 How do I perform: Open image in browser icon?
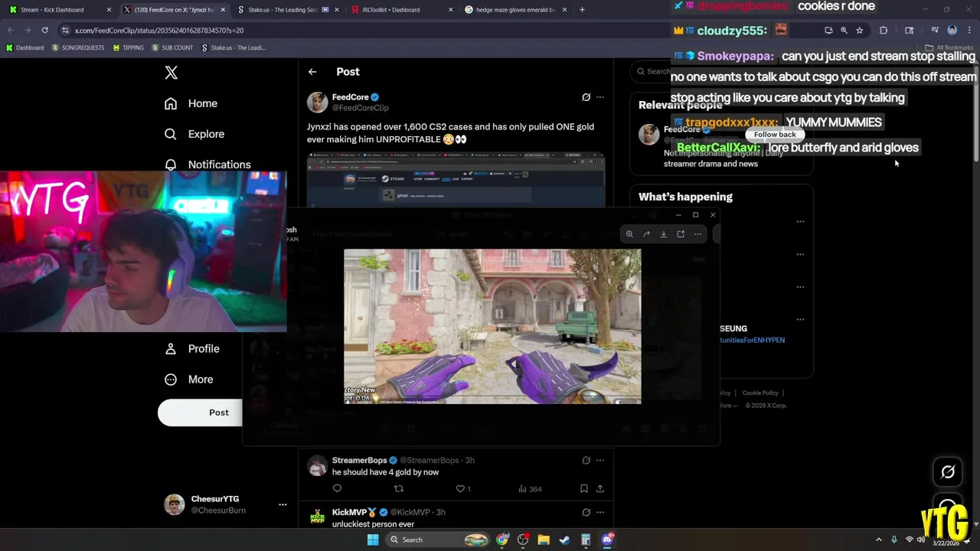click(x=681, y=234)
